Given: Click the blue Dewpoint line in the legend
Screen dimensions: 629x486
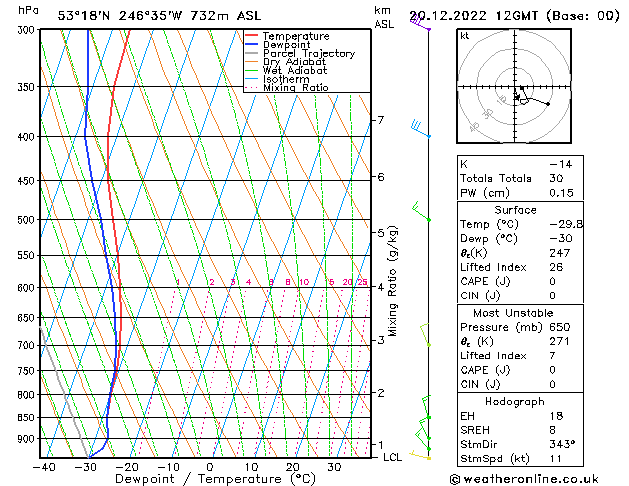Looking at the screenshot, I should point(252,45).
